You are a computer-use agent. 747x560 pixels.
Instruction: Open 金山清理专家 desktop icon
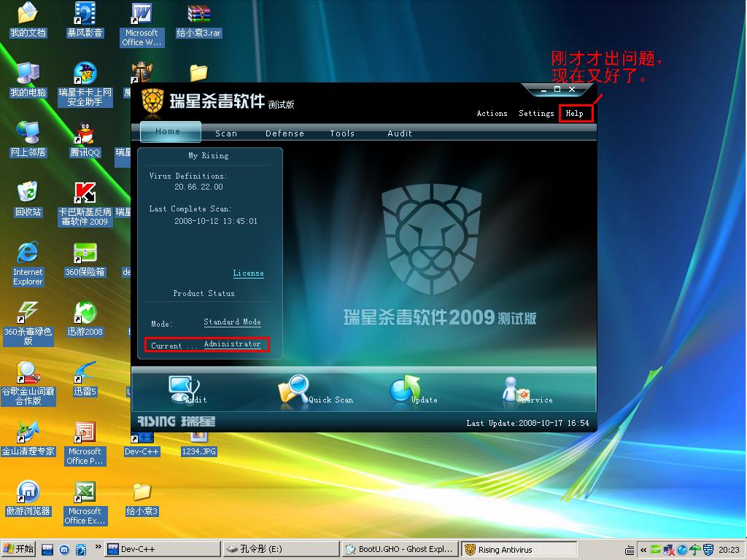click(x=28, y=438)
